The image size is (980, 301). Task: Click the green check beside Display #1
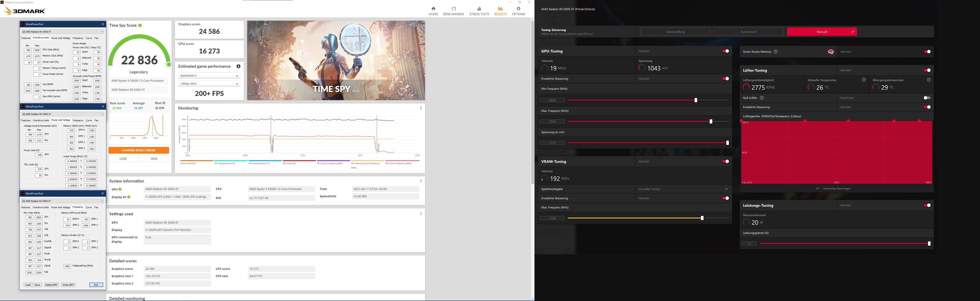click(129, 197)
